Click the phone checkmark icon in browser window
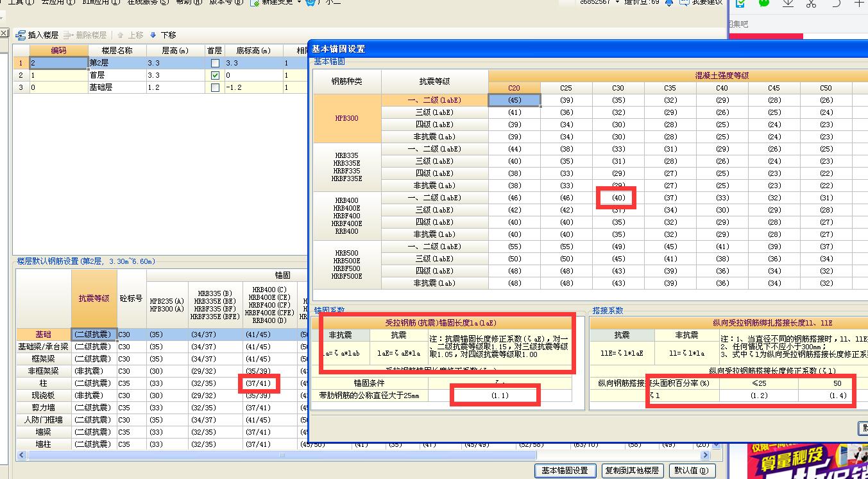This screenshot has height=479, width=868. [x=740, y=3]
